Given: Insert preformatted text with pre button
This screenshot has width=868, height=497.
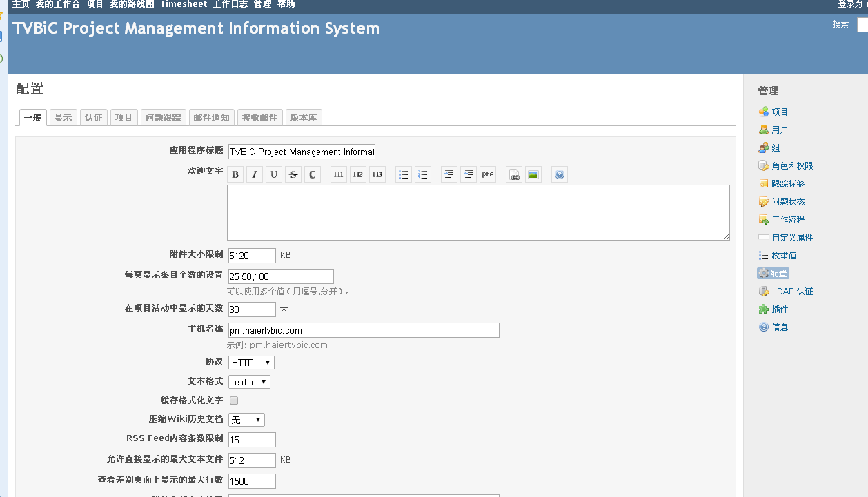Looking at the screenshot, I should tap(488, 174).
